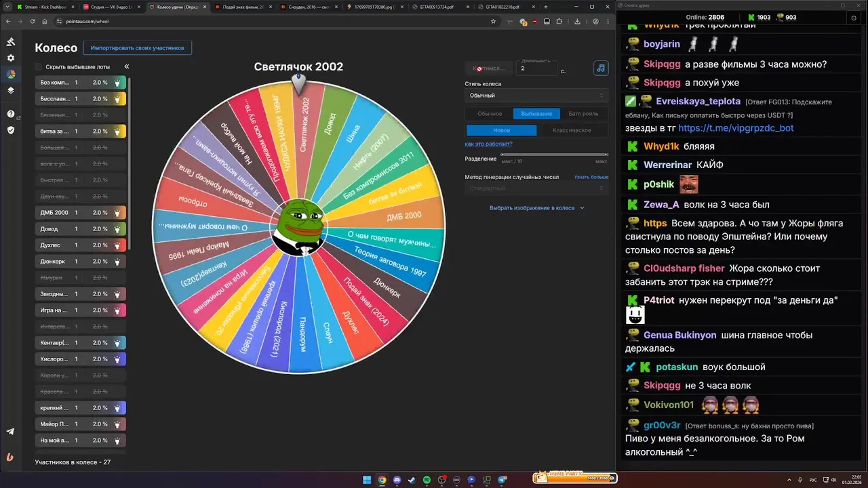Image resolution: width=868 pixels, height=488 pixels.
Task: Click username Genua Bukinyon in chat
Action: [679, 335]
